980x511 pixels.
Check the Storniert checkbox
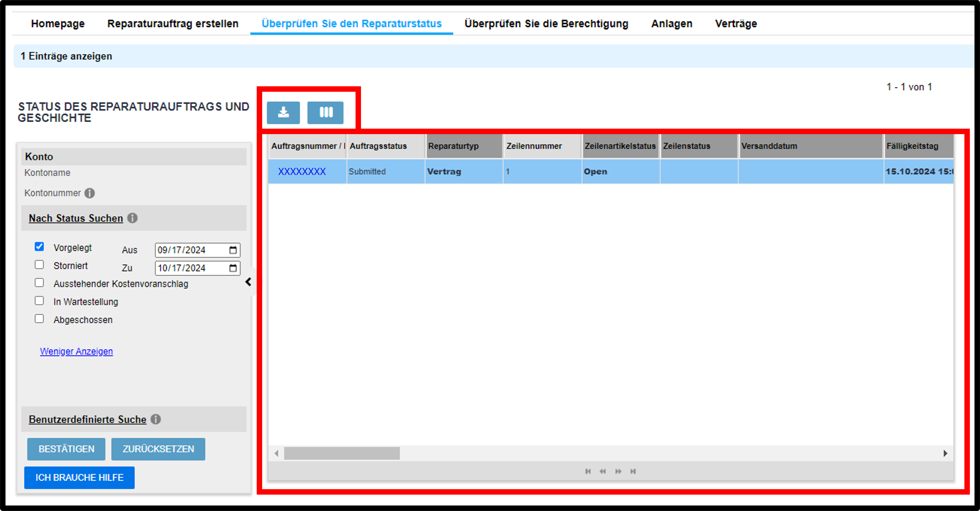coord(39,265)
